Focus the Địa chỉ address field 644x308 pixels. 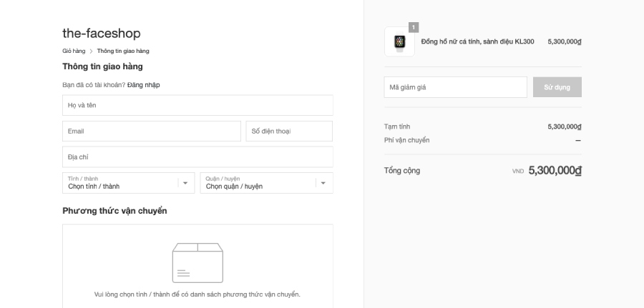[197, 157]
